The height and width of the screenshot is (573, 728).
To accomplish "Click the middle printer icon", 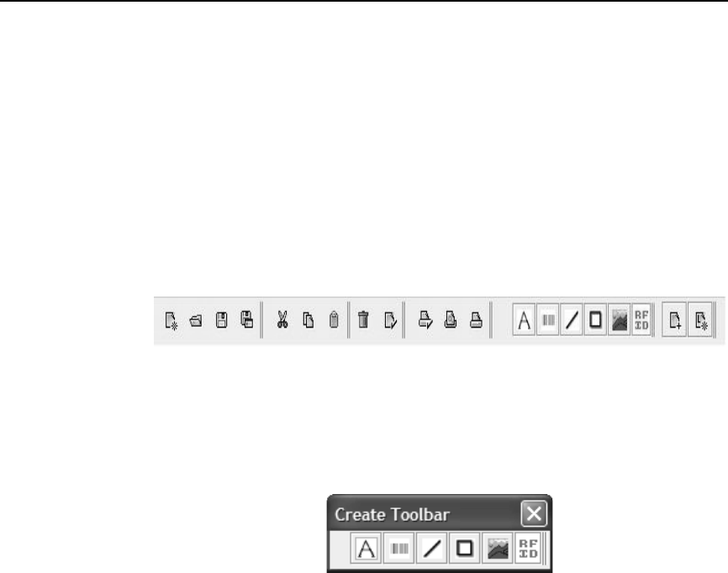I will 451,319.
